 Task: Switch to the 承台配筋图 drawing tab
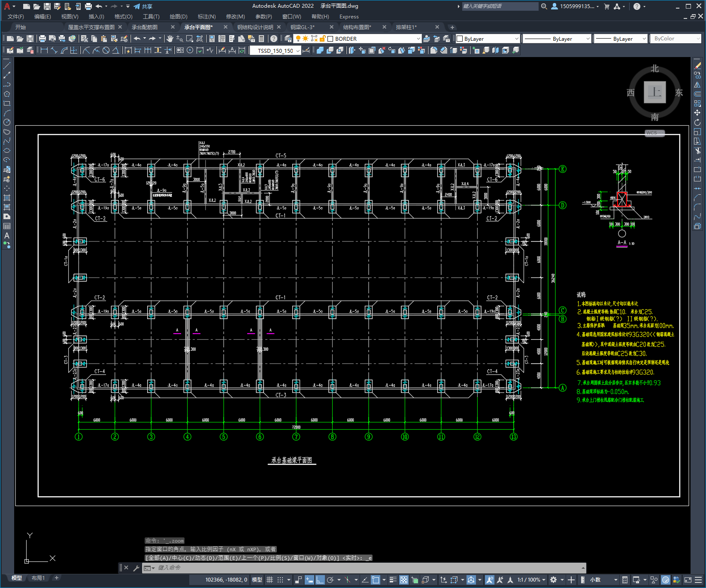[x=145, y=27]
